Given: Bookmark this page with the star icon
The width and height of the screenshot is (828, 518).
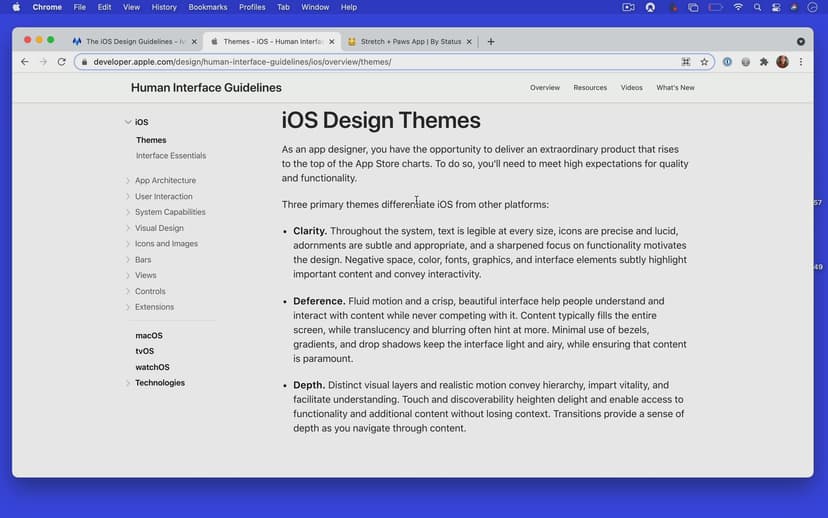Looking at the screenshot, I should [x=704, y=62].
